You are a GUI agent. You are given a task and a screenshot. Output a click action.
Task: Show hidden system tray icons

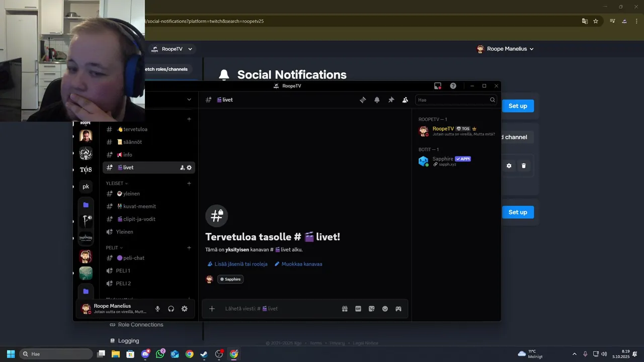(x=575, y=354)
